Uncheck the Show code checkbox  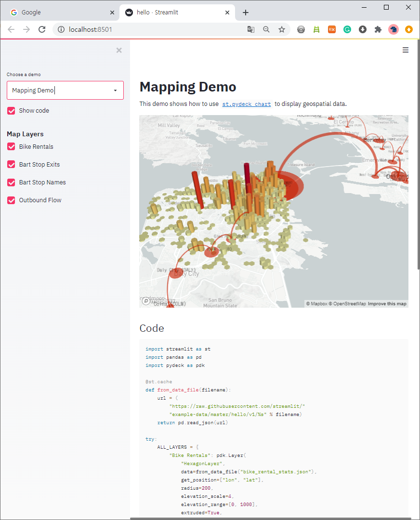coord(11,111)
